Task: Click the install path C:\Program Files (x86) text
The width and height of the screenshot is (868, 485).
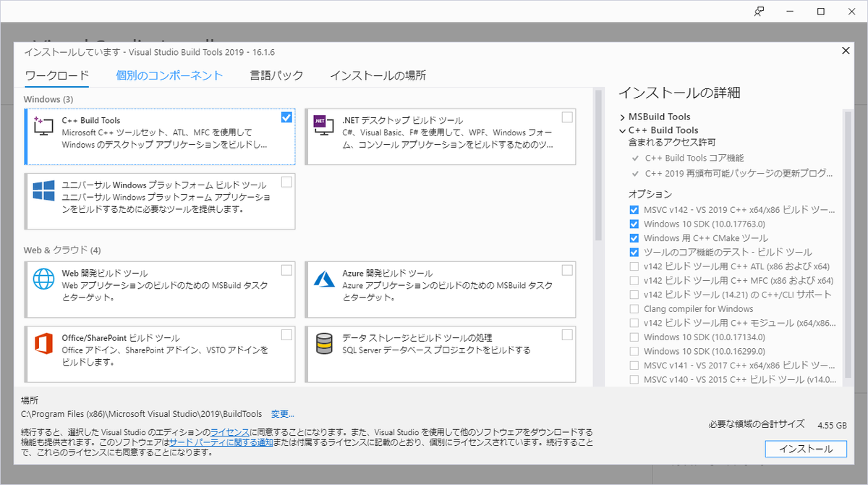Action: pyautogui.click(x=141, y=414)
